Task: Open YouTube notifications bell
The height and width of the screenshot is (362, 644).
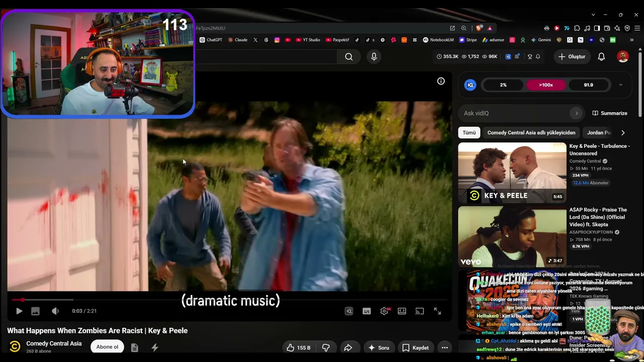Action: click(x=601, y=57)
